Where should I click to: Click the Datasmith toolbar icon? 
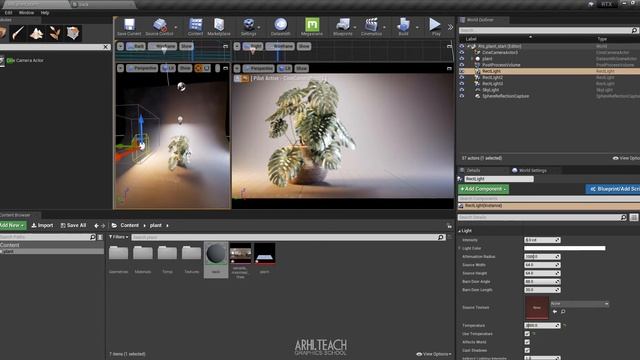click(281, 27)
